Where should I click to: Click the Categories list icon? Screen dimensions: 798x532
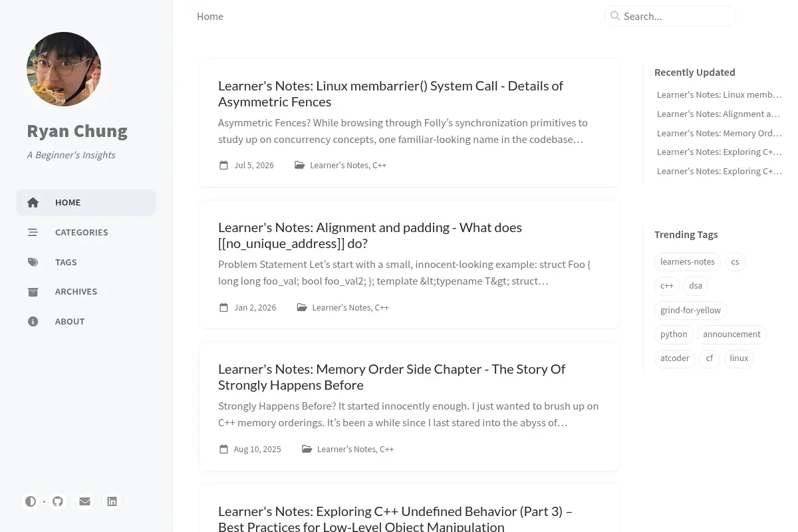(33, 232)
